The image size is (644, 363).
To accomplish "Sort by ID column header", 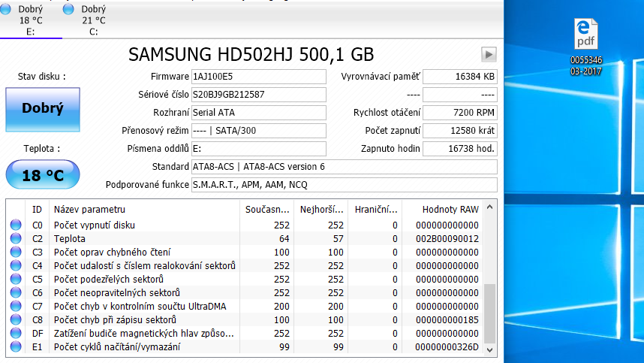I will coord(38,209).
